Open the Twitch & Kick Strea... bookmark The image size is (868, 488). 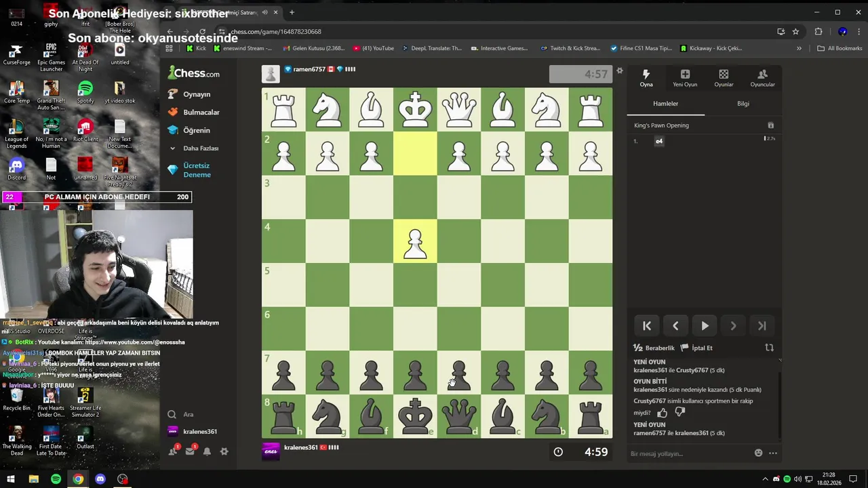click(x=570, y=48)
